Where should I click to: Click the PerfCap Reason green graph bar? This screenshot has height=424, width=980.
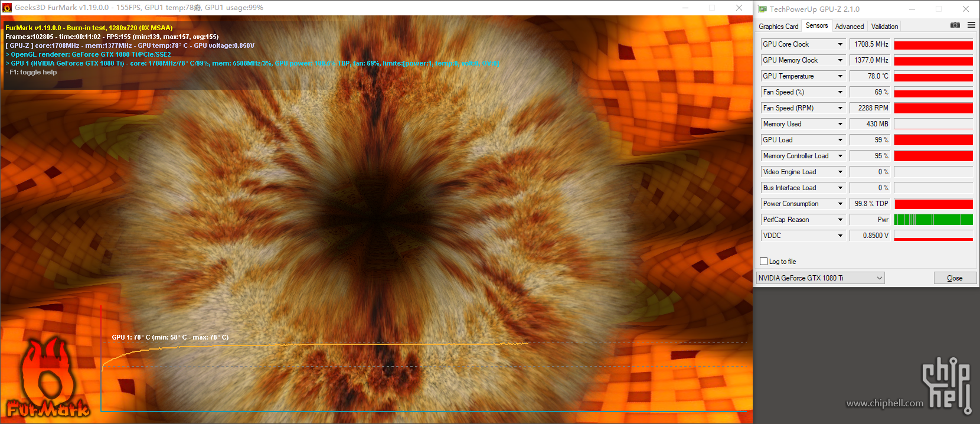coord(933,220)
